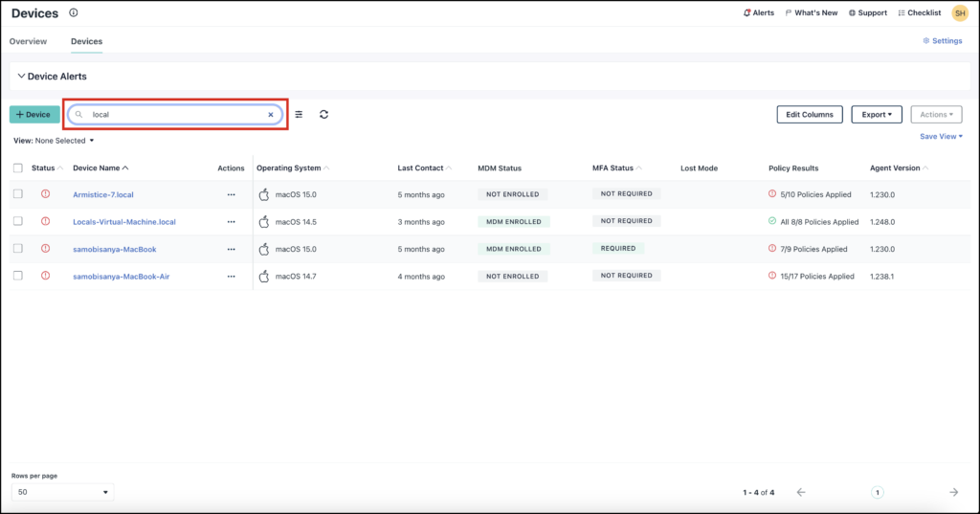980x514 pixels.
Task: Open the Checklist menu item
Action: 920,13
